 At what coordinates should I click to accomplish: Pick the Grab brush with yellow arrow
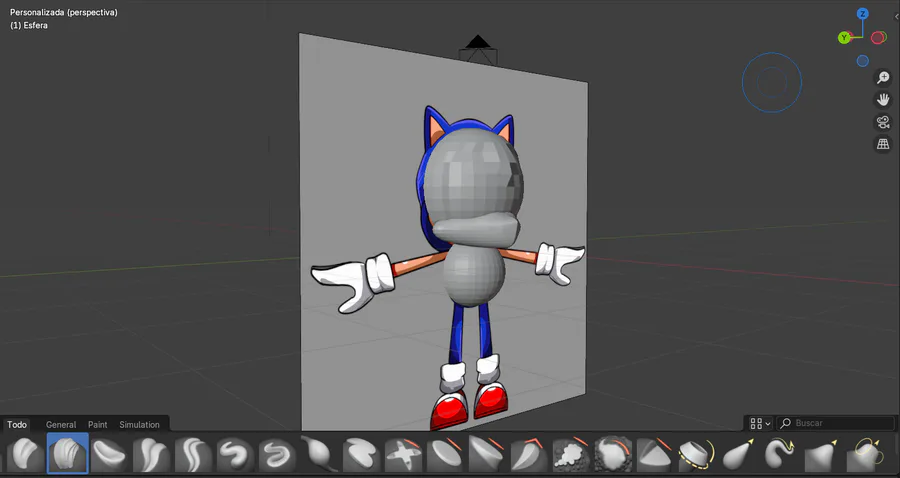coord(823,453)
